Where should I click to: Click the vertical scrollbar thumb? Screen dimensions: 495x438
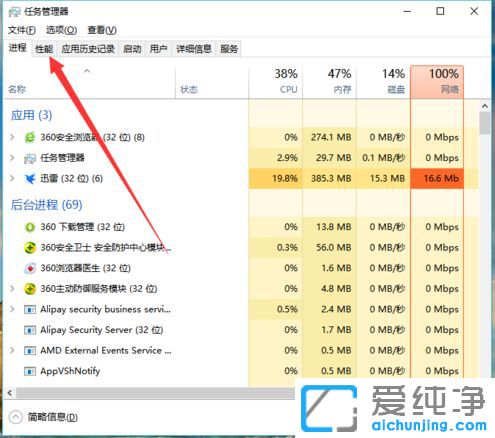pos(485,123)
